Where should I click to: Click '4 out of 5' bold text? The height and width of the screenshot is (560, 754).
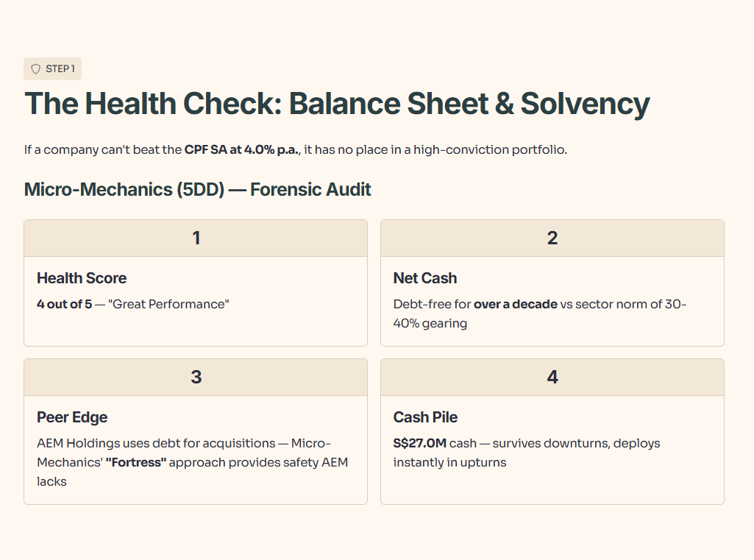[65, 304]
